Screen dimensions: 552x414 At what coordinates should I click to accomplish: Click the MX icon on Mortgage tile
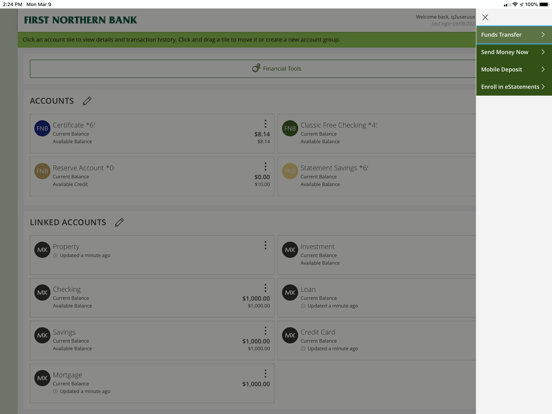click(42, 378)
